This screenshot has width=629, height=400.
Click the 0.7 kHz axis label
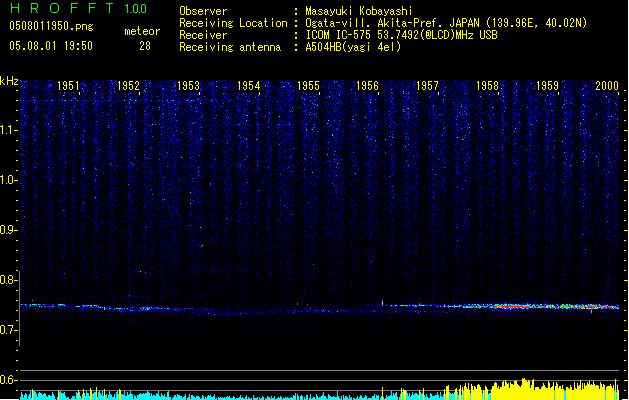pos(8,330)
